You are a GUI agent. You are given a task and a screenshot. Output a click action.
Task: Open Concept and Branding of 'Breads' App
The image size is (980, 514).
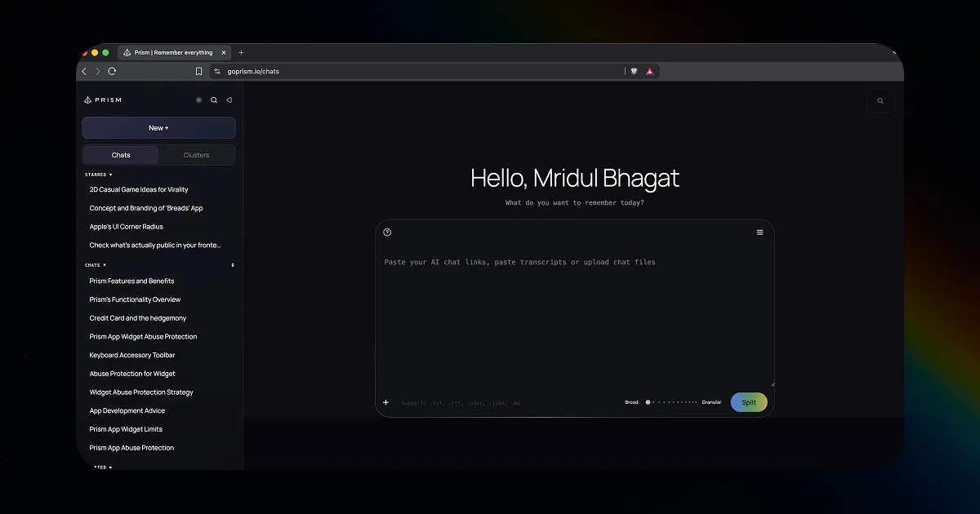click(146, 208)
